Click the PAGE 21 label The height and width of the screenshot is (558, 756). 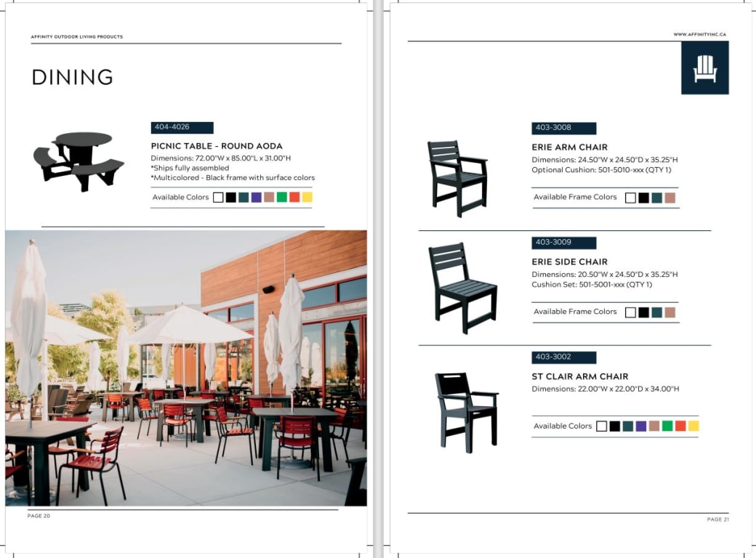719,519
